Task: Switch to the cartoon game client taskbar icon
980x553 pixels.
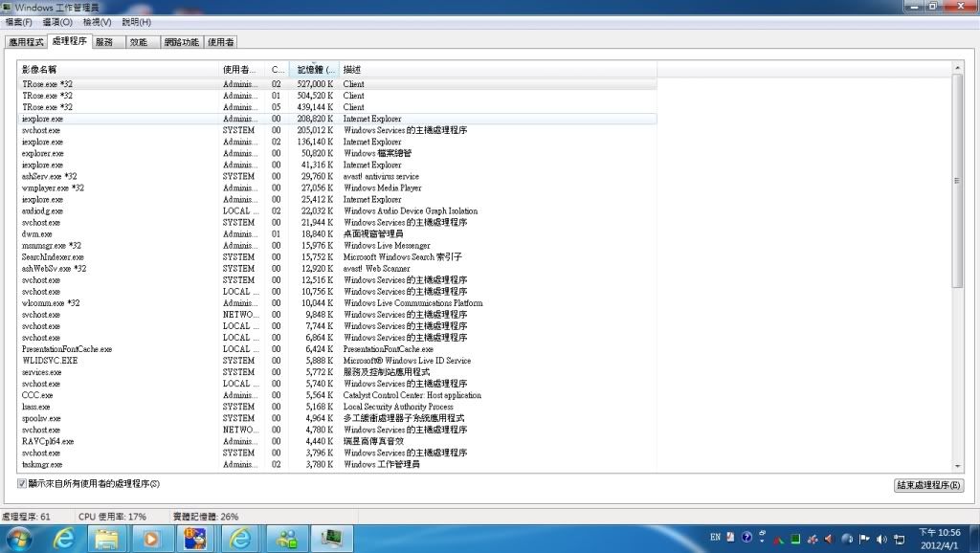Action: [195, 538]
